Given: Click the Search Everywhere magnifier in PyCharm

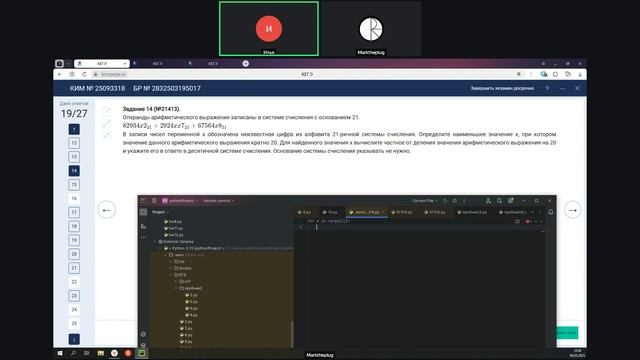Looking at the screenshot, I should 500,201.
